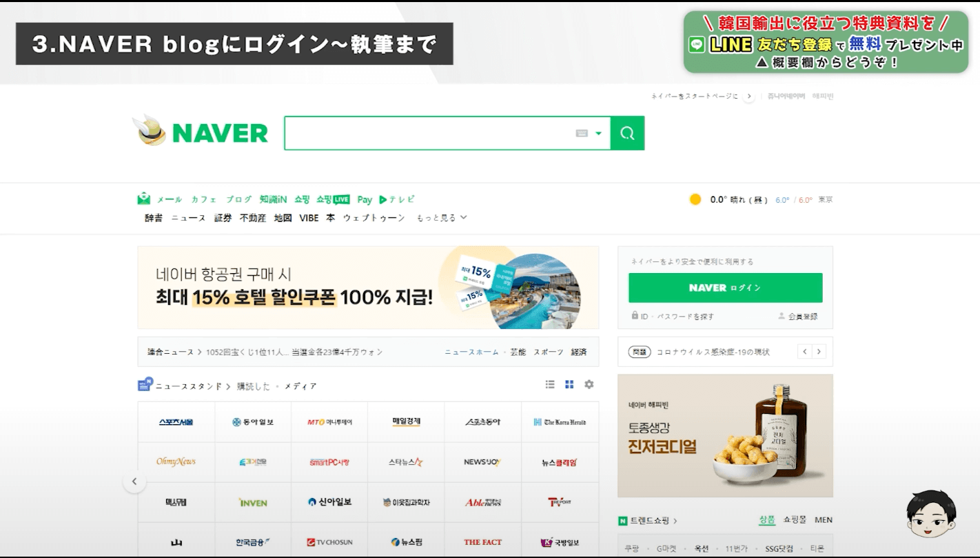Image resolution: width=980 pixels, height=558 pixels.
Task: Advance the コロナウイルス topic with the next arrow
Action: 819,352
